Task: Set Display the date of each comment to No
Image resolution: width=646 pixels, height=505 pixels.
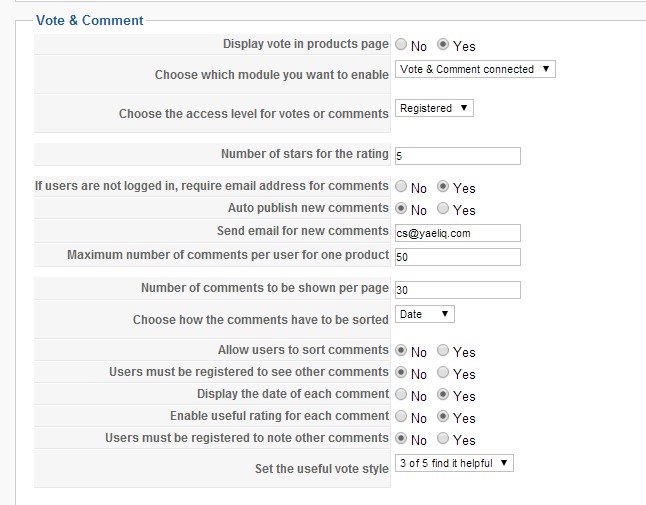Action: tap(401, 396)
